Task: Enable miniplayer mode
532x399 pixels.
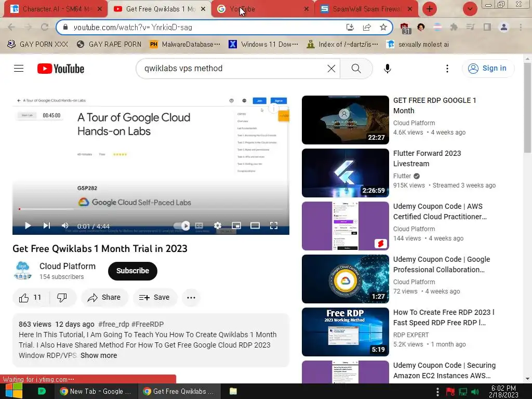Action: click(x=236, y=225)
